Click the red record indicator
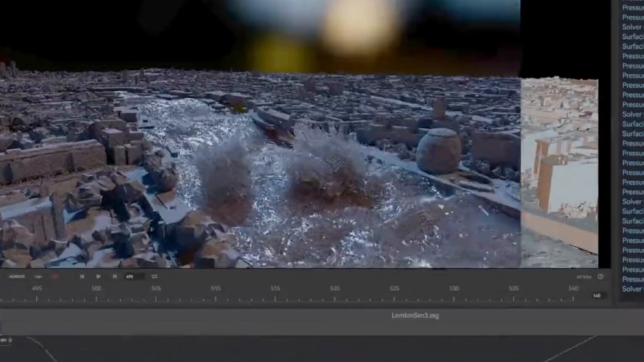The width and height of the screenshot is (644, 362). click(x=55, y=277)
